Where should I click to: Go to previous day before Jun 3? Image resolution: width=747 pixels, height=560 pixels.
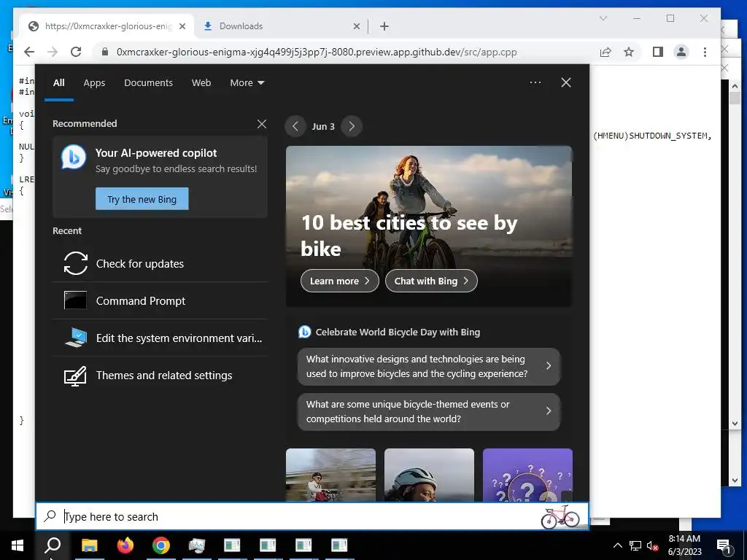point(295,127)
